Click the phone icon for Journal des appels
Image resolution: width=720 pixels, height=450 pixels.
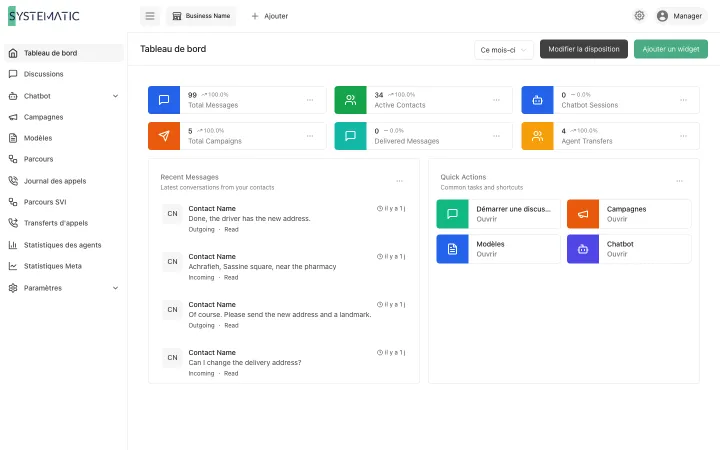pos(13,181)
